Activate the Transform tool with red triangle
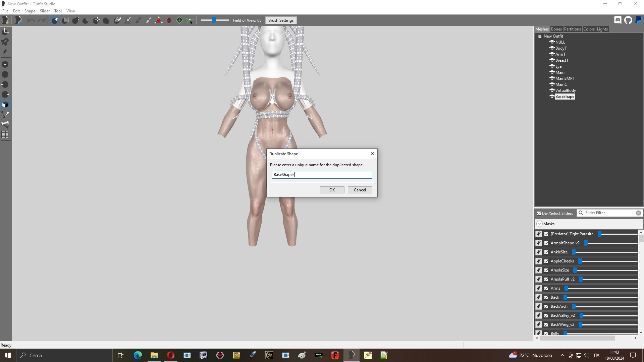644x362 pixels. (159, 20)
